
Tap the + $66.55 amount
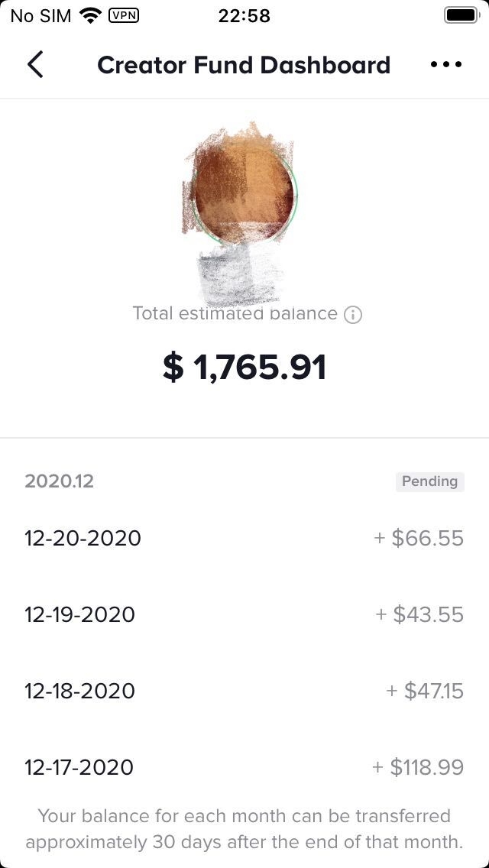pyautogui.click(x=419, y=538)
